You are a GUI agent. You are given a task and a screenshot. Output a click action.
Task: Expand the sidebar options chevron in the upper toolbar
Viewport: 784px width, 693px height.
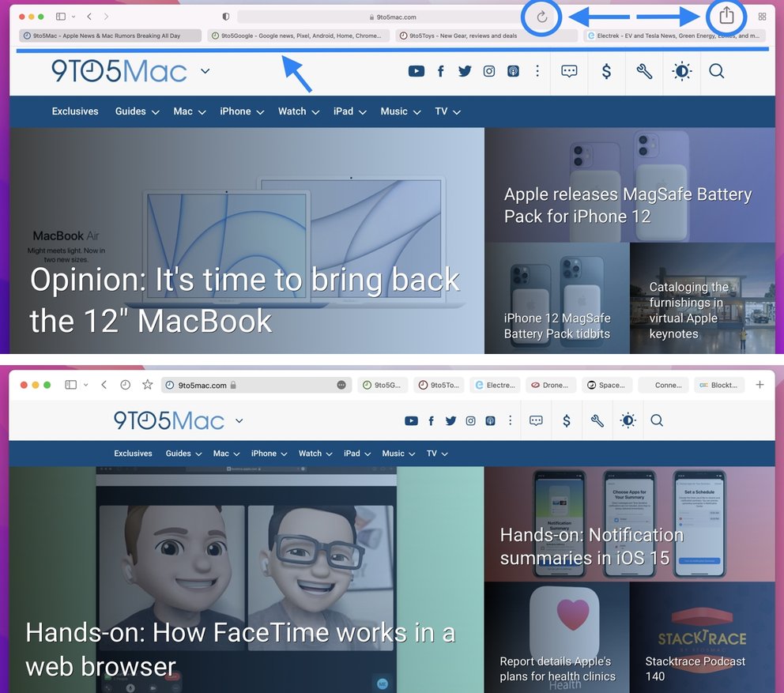coord(73,17)
